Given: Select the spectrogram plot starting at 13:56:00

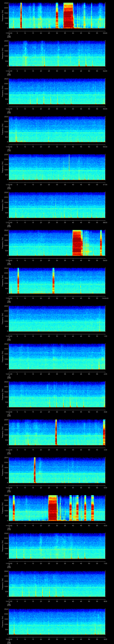Looking at the screenshot, I should click(57, 167).
